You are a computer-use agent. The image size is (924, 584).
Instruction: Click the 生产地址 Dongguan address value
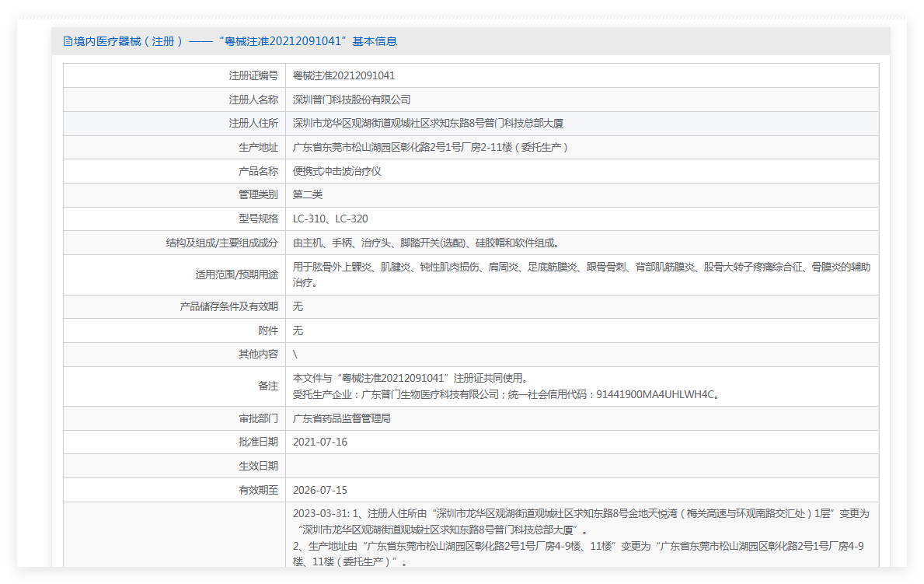pos(431,147)
